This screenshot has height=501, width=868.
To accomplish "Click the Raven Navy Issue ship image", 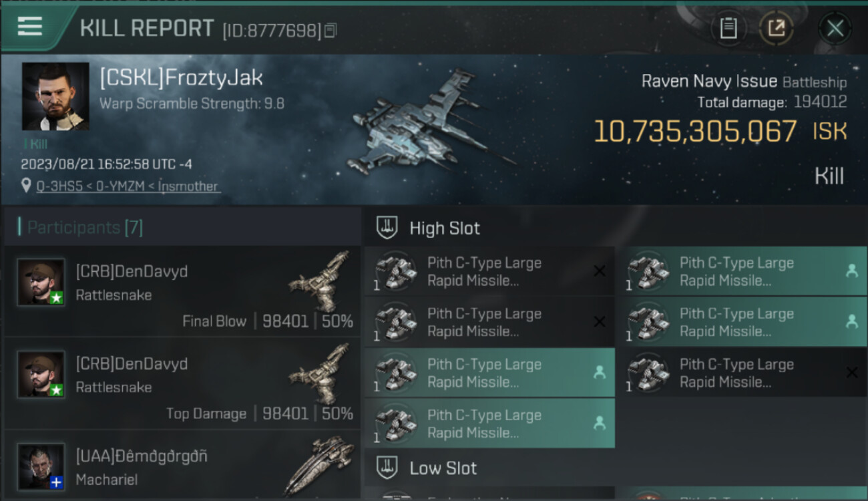I will coord(427,128).
